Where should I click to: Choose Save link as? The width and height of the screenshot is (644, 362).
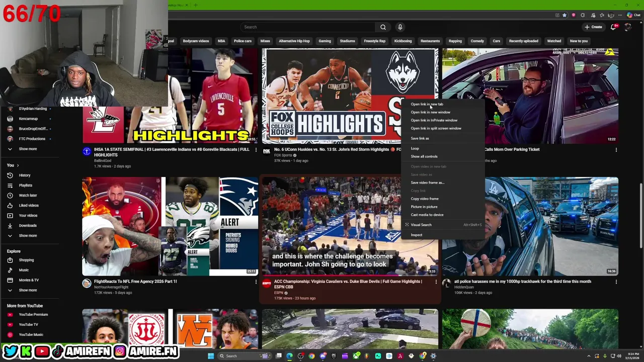420,138
